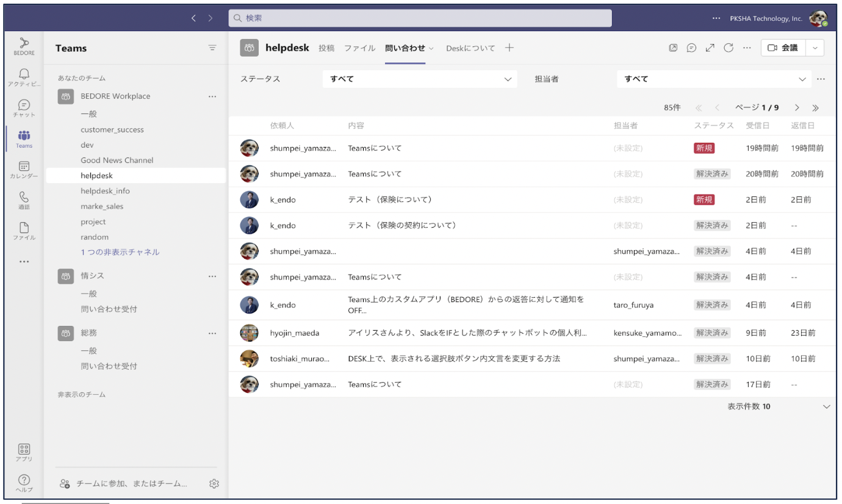Switch to the Deskについて tab
The image size is (842, 504).
coord(470,48)
